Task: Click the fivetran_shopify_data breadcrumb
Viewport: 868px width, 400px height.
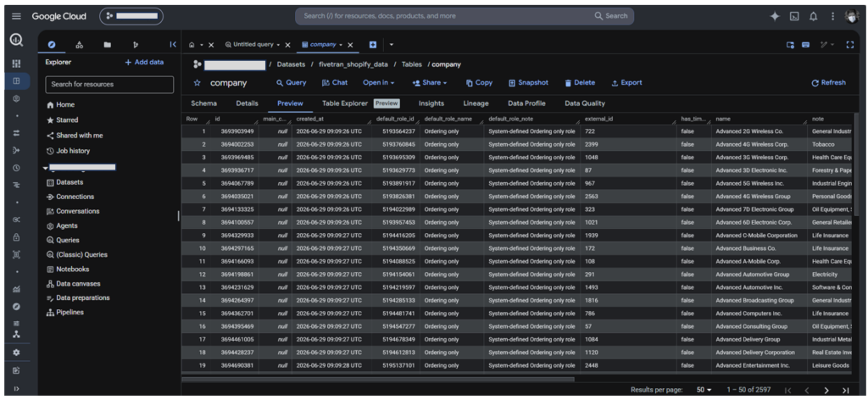Action: click(x=353, y=64)
